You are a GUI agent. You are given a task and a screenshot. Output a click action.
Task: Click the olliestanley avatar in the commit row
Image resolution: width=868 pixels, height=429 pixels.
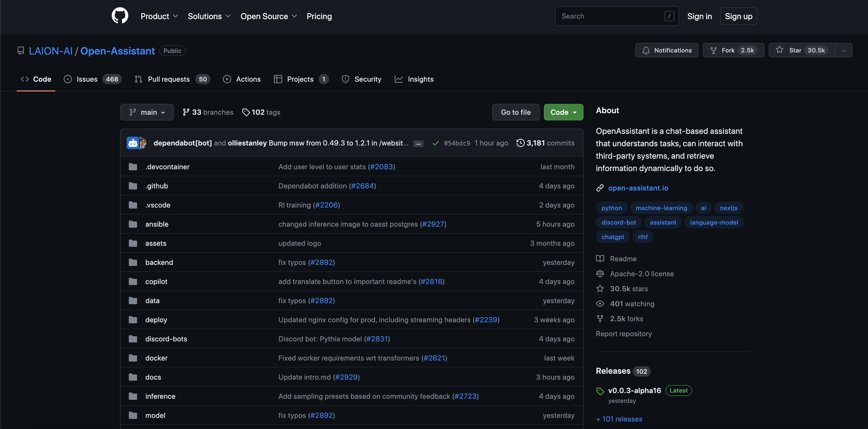tap(143, 143)
